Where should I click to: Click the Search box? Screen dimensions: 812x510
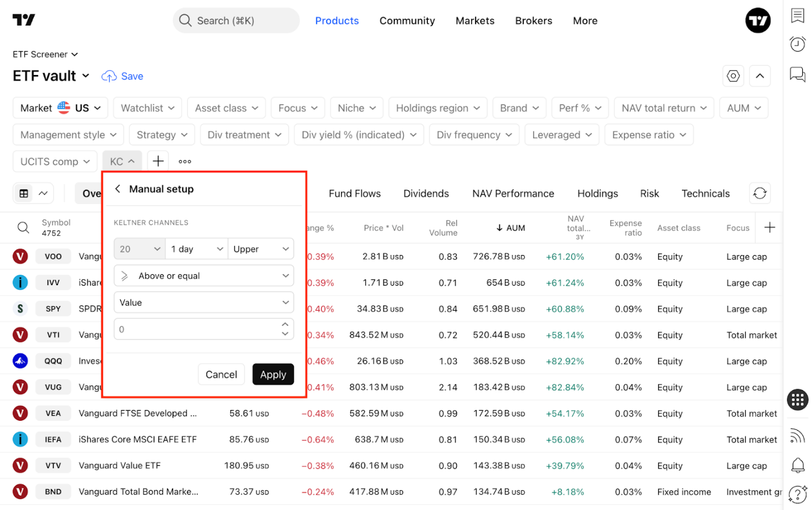click(236, 20)
